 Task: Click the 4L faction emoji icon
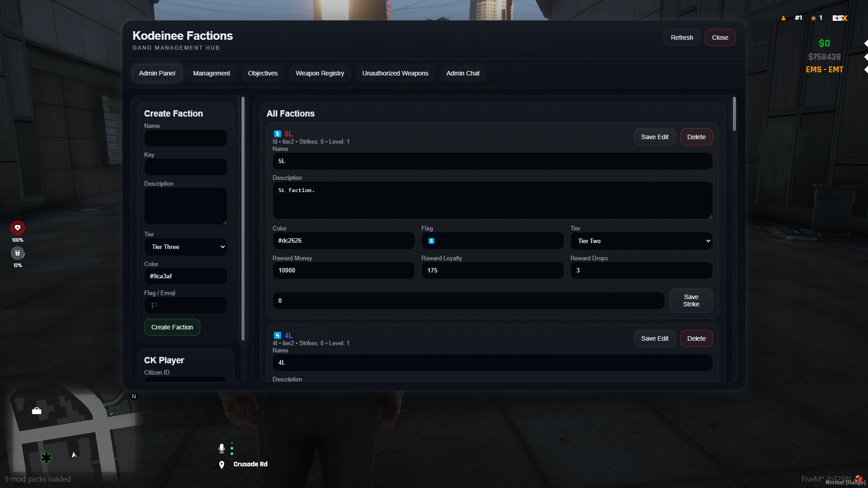point(278,335)
